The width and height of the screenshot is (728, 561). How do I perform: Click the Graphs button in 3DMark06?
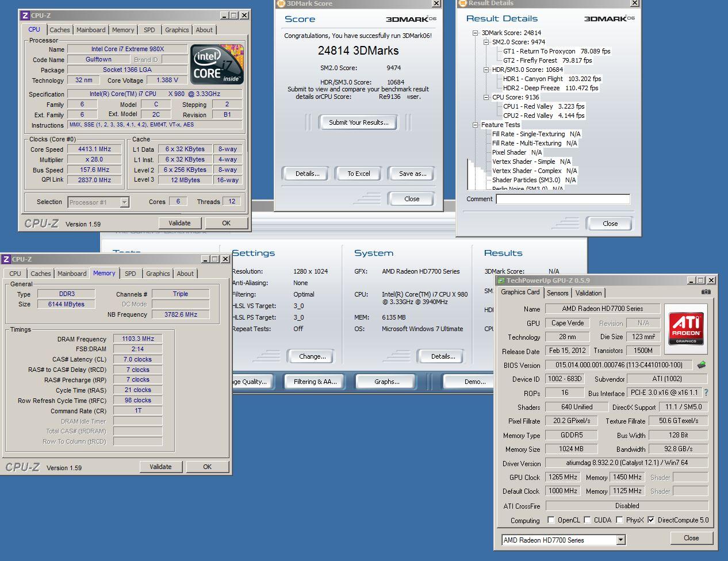(x=386, y=381)
